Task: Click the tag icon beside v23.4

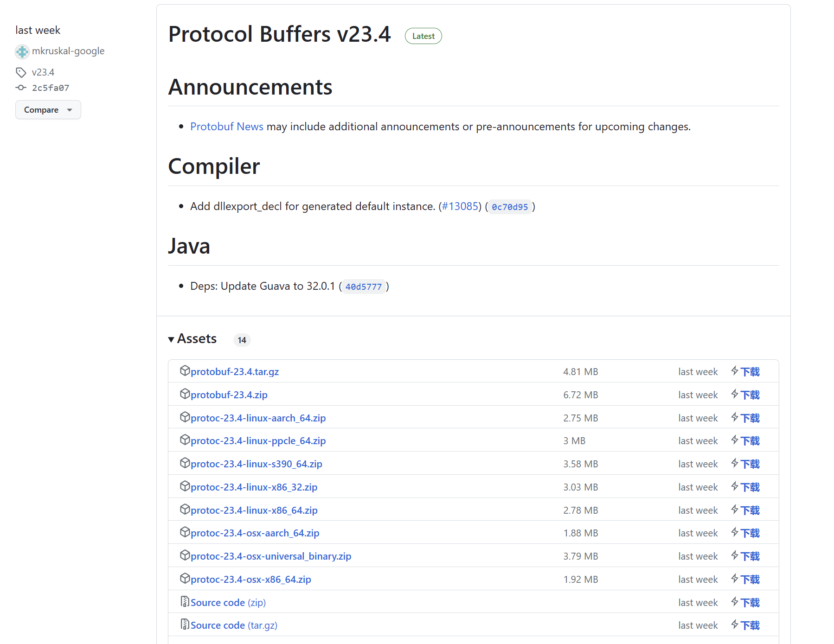Action: click(x=21, y=72)
